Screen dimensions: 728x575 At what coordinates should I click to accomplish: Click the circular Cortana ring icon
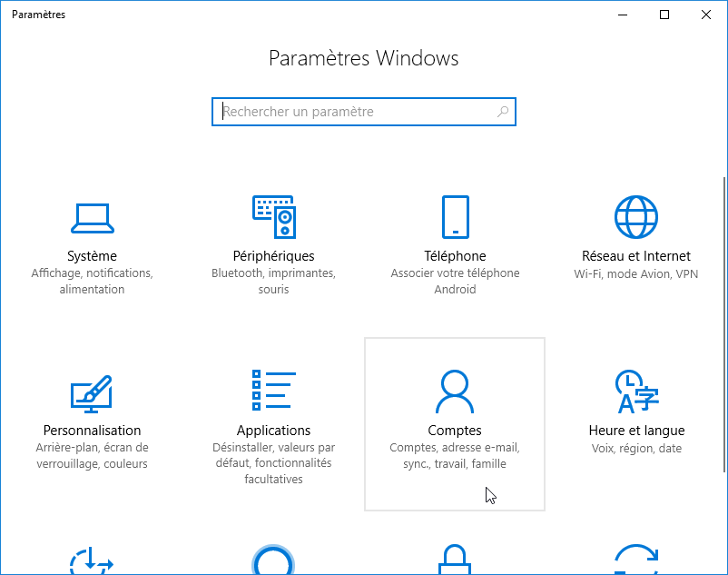[273, 560]
